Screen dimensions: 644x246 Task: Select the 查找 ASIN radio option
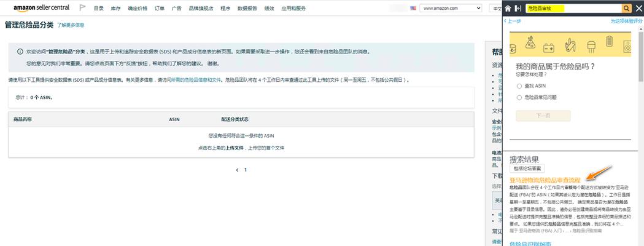click(519, 86)
